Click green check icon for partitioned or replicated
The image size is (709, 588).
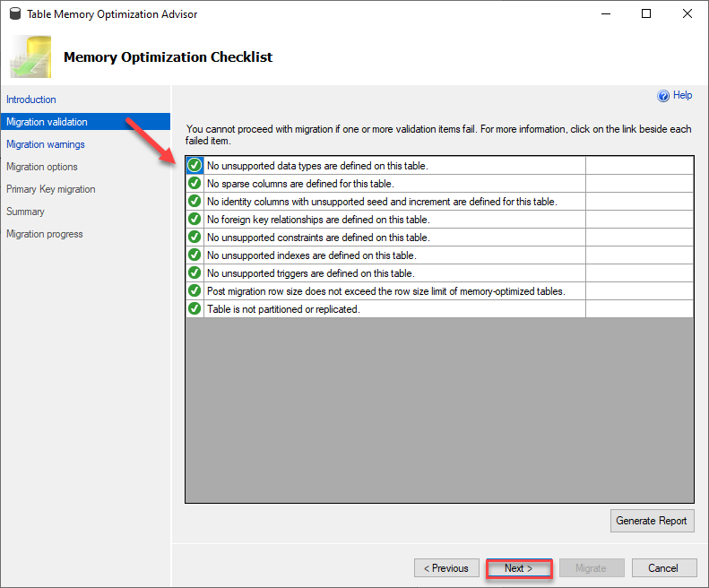195,309
